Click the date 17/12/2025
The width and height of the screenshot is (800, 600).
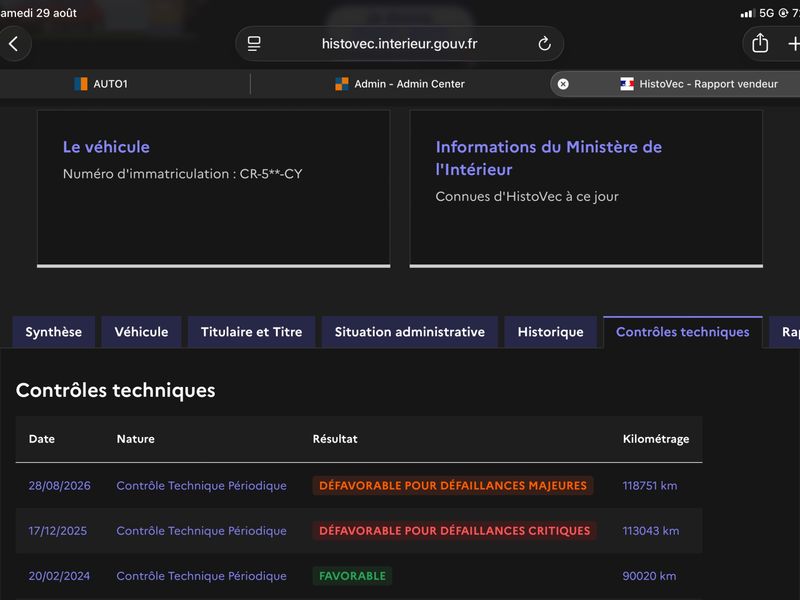coord(58,531)
